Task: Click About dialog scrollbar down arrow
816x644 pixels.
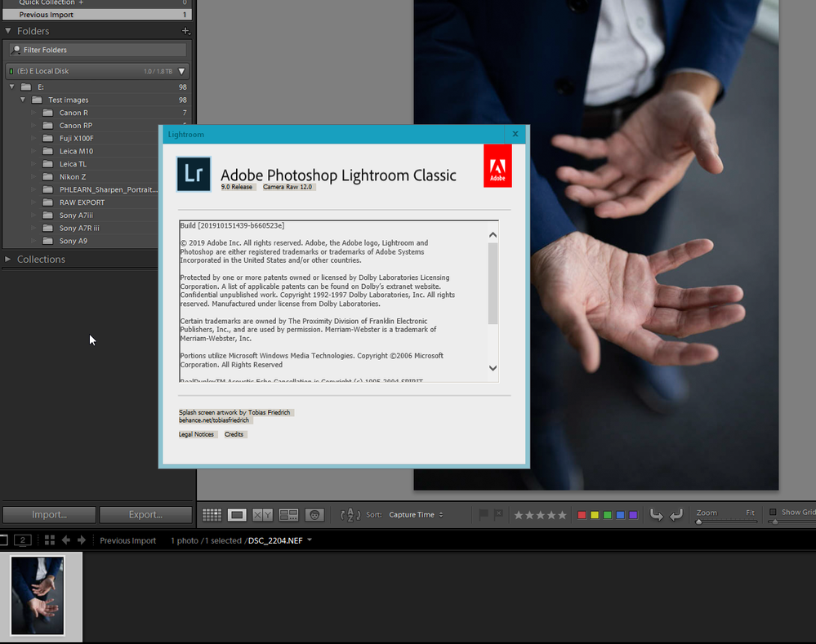Action: pyautogui.click(x=493, y=368)
